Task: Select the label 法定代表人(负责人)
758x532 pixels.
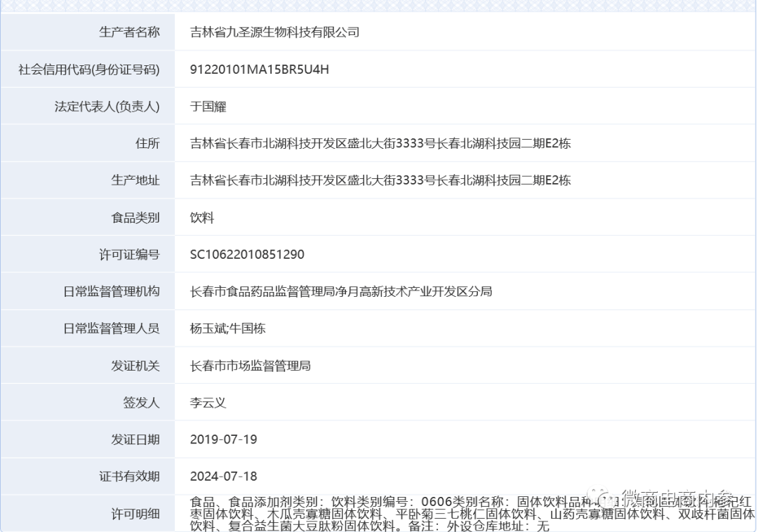Action: coord(107,106)
